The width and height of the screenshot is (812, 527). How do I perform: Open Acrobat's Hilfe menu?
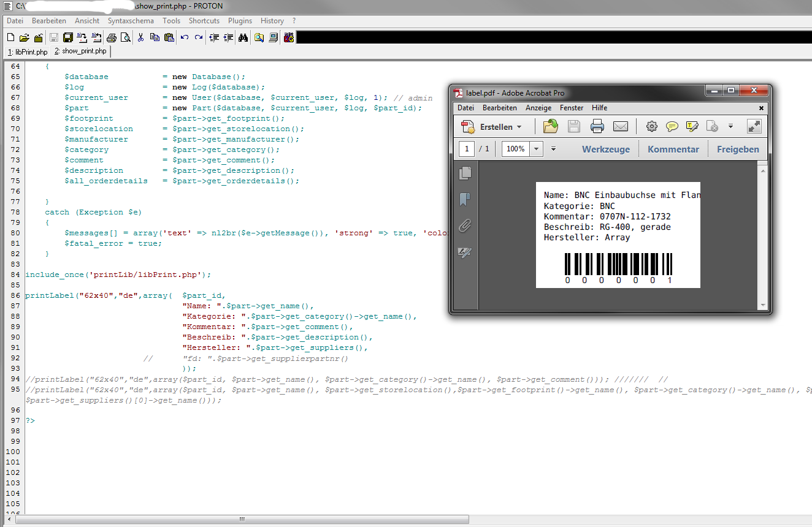(599, 108)
